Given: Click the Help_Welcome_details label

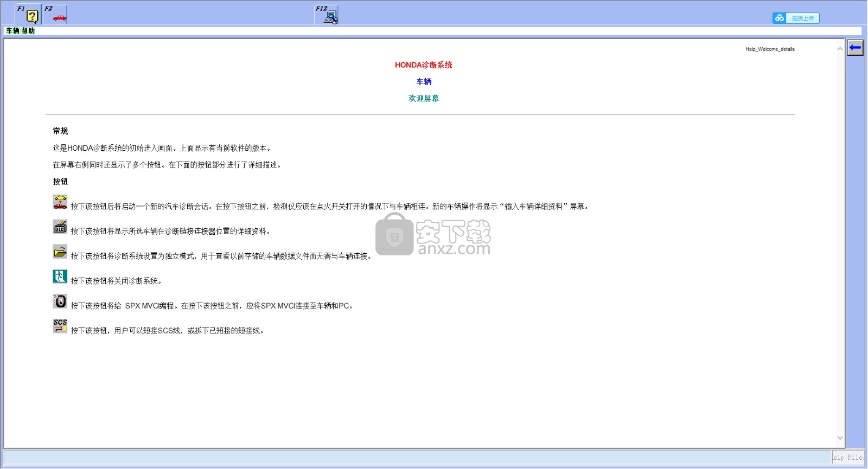Looking at the screenshot, I should [x=770, y=49].
